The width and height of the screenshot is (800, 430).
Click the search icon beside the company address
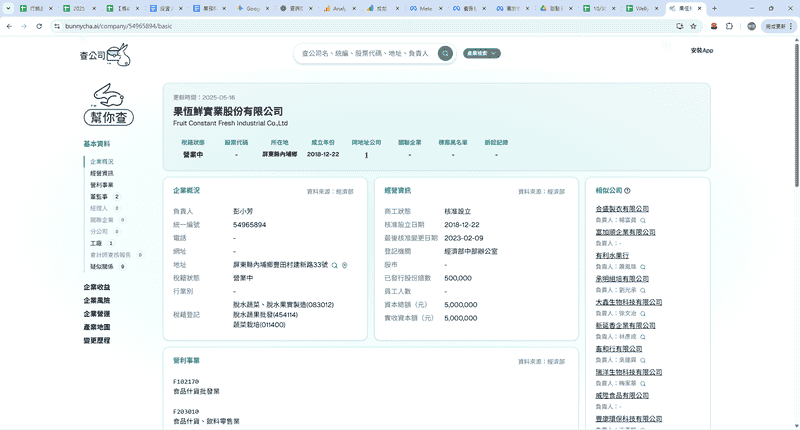(x=335, y=265)
